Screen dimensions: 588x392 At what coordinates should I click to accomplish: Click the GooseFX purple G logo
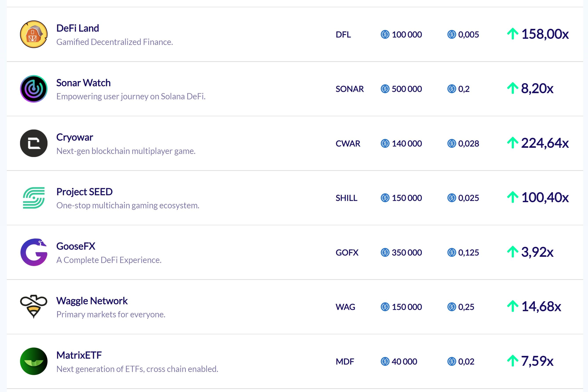34,252
